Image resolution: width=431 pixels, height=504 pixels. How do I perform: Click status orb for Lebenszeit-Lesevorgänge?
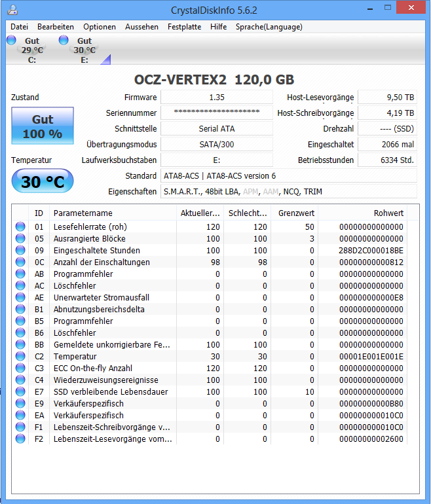(x=20, y=439)
